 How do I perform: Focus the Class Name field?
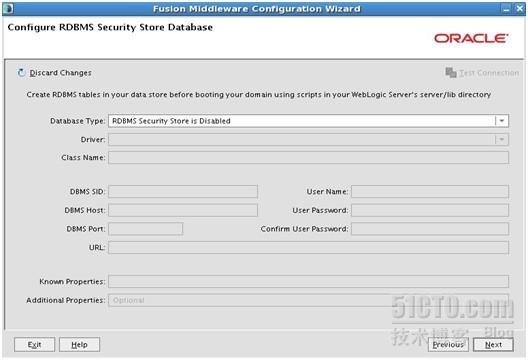(308, 158)
